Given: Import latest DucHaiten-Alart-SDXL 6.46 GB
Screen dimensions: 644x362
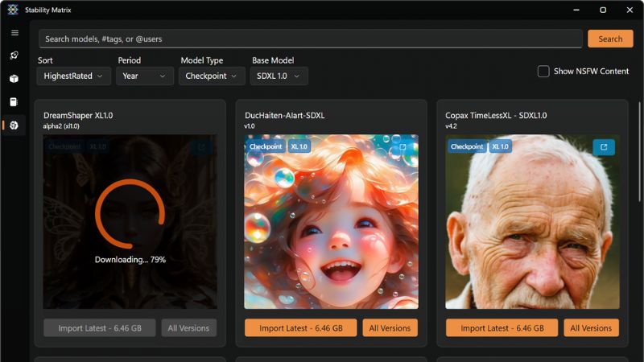Looking at the screenshot, I should tap(300, 328).
